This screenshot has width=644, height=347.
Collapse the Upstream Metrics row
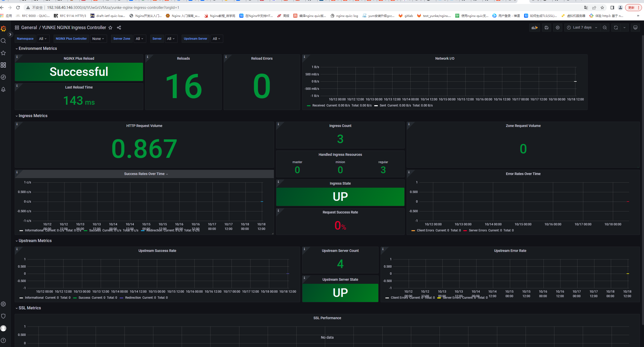point(33,241)
